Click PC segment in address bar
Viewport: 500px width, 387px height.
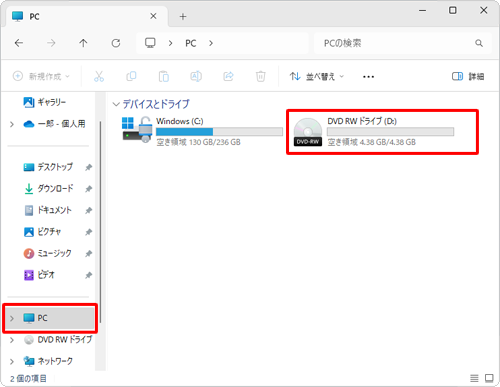click(191, 43)
